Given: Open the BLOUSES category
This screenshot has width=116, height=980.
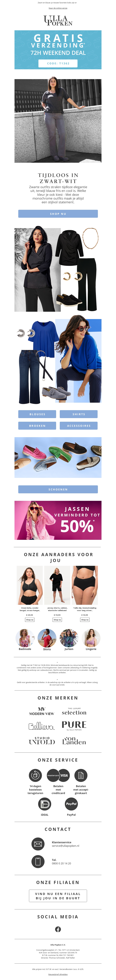Looking at the screenshot, I should (37, 414).
